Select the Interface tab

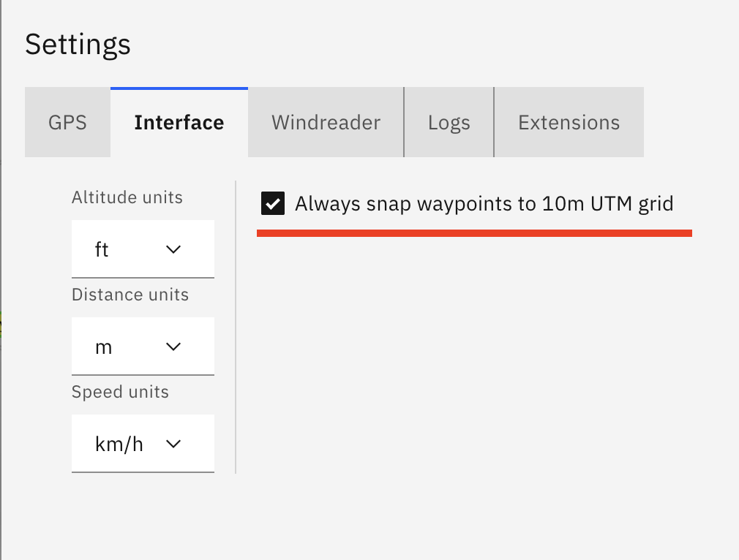coord(179,123)
